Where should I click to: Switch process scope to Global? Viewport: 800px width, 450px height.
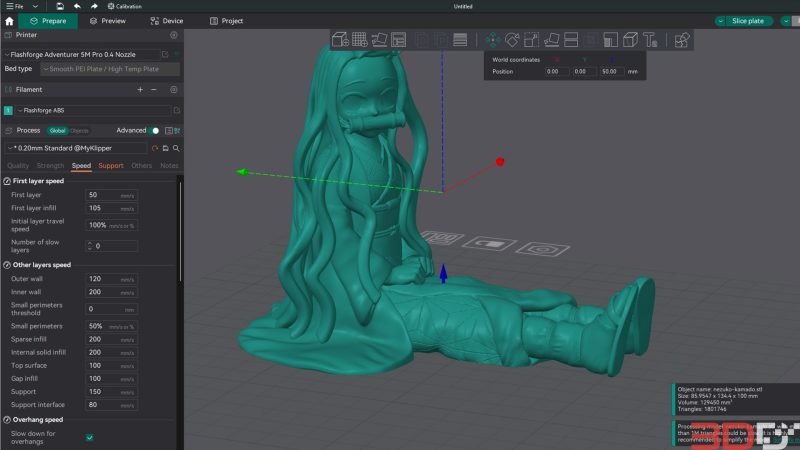tap(57, 131)
